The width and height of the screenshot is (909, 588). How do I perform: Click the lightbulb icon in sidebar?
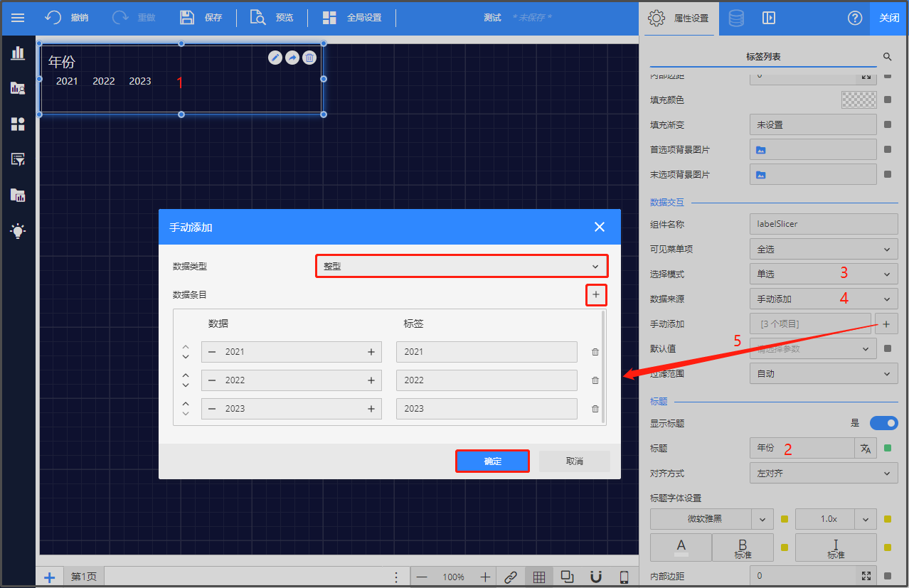pos(18,230)
